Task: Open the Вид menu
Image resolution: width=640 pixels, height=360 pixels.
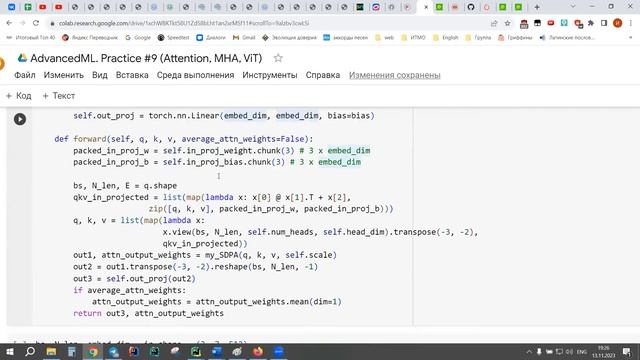Action: pyautogui.click(x=100, y=75)
